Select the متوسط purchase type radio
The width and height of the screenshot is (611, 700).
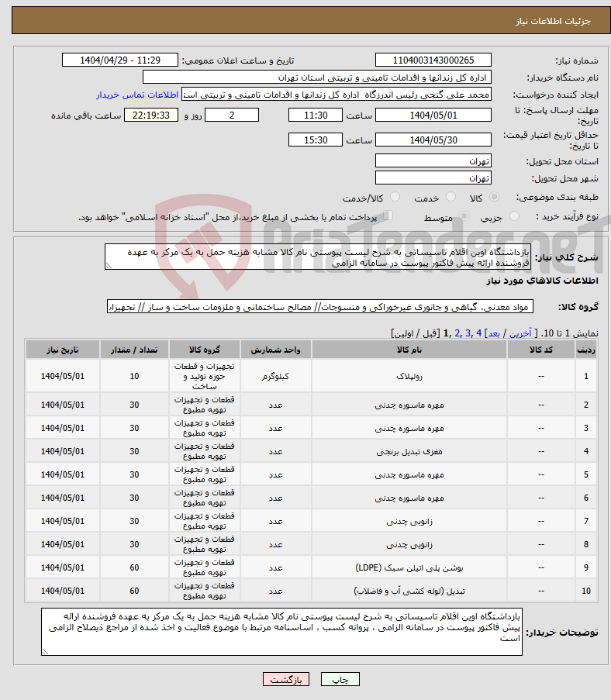coord(464,216)
